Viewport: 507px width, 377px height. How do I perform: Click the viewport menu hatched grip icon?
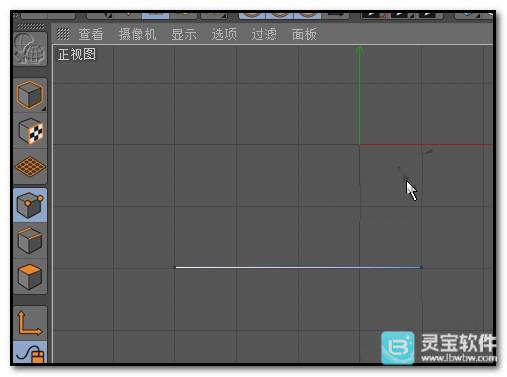63,34
